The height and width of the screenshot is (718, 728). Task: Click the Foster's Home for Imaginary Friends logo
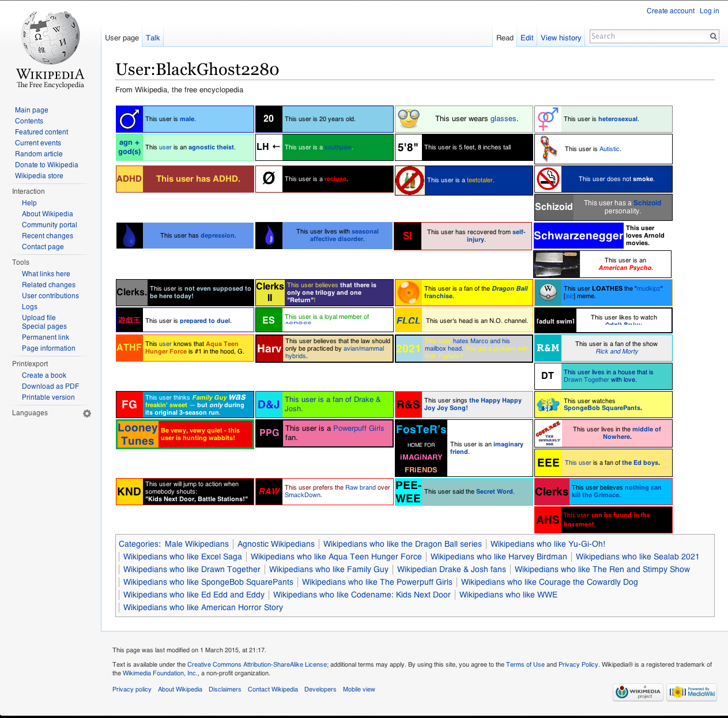coord(421,448)
